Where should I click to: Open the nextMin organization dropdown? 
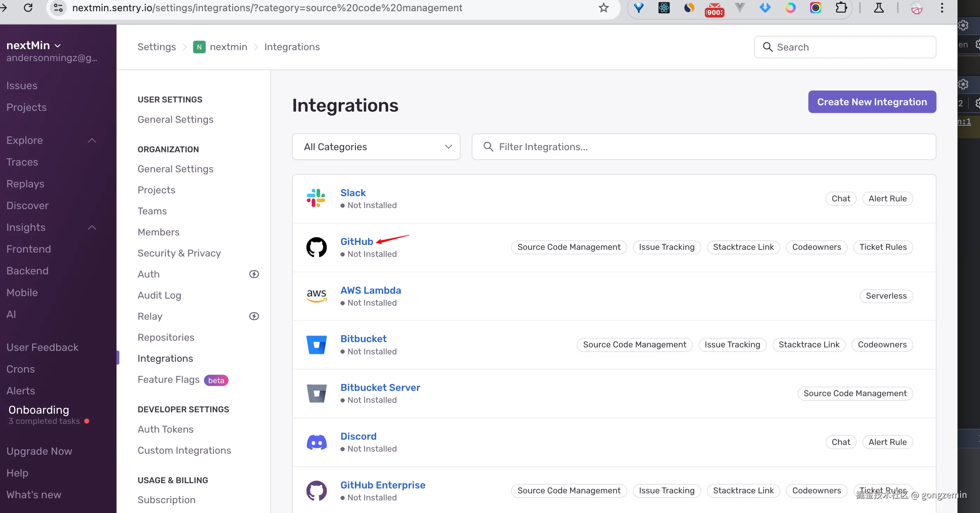[x=33, y=45]
